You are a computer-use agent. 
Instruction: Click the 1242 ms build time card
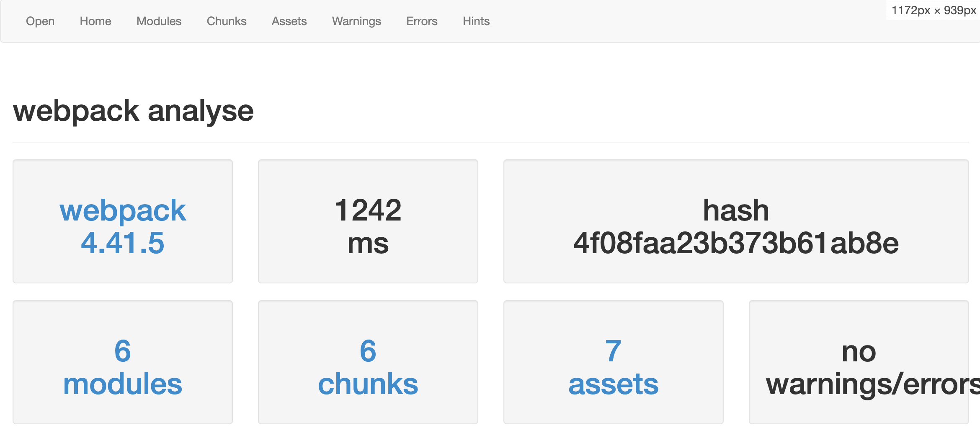pyautogui.click(x=368, y=221)
